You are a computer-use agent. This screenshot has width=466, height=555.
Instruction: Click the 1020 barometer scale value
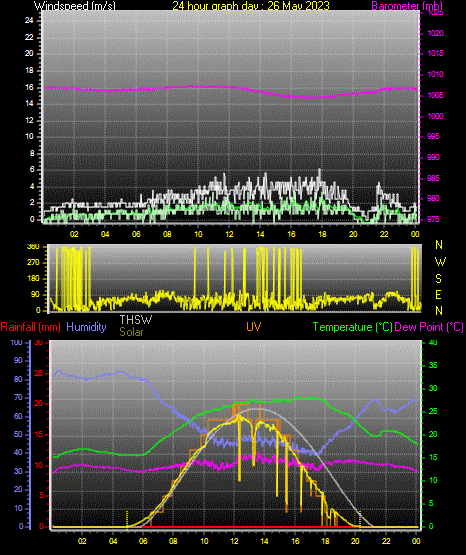click(x=435, y=33)
